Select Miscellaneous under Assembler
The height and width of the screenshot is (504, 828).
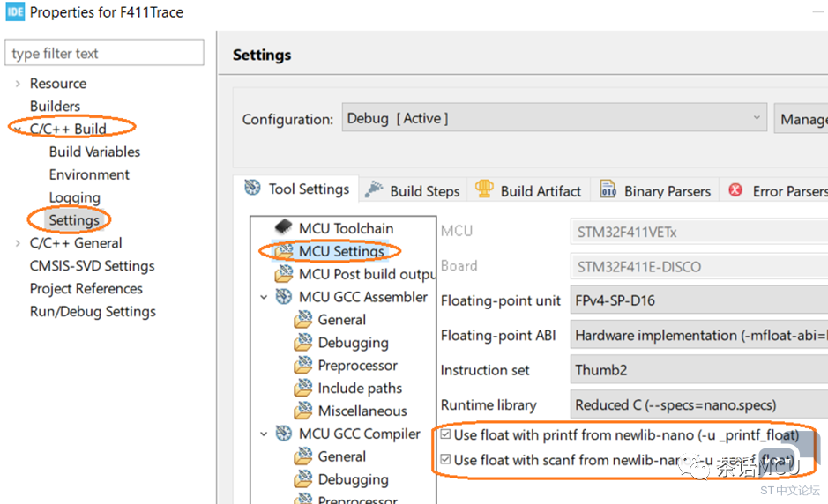(x=362, y=411)
